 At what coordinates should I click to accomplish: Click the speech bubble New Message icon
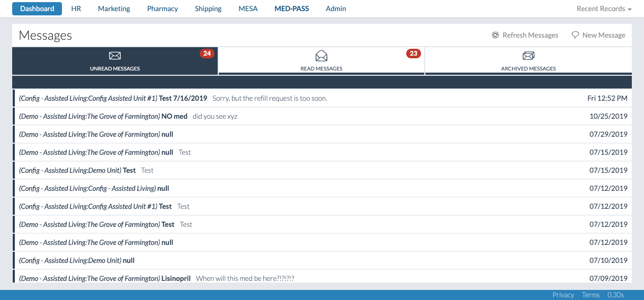click(575, 35)
